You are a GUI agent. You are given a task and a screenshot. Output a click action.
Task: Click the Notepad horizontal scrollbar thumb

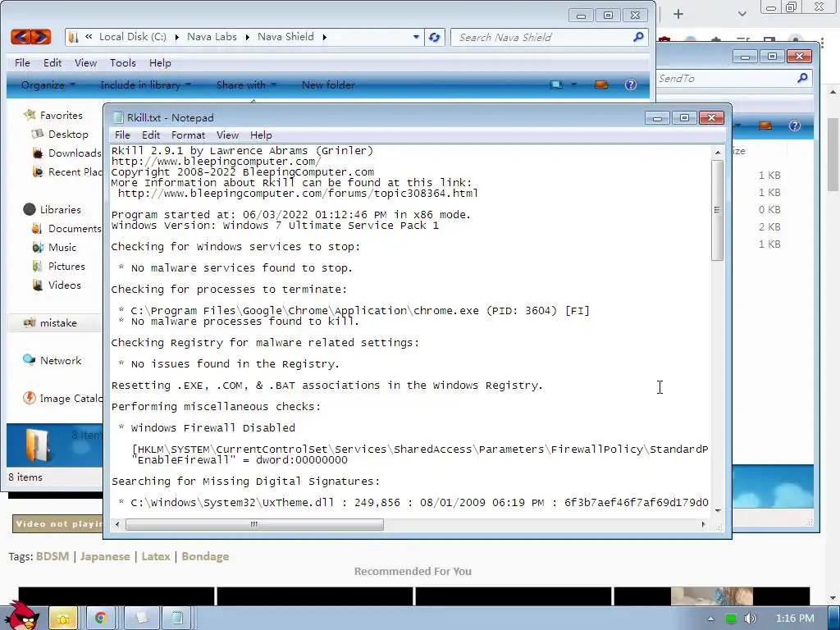pos(254,524)
